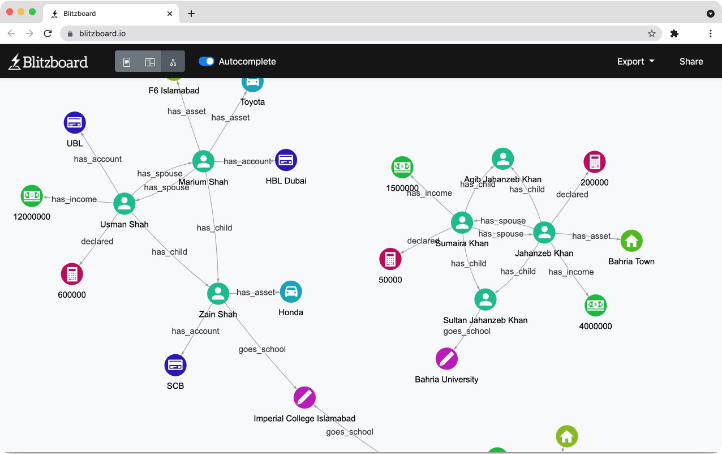Click the UBL bank account node
Screen dimensions: 722x454
[75, 123]
